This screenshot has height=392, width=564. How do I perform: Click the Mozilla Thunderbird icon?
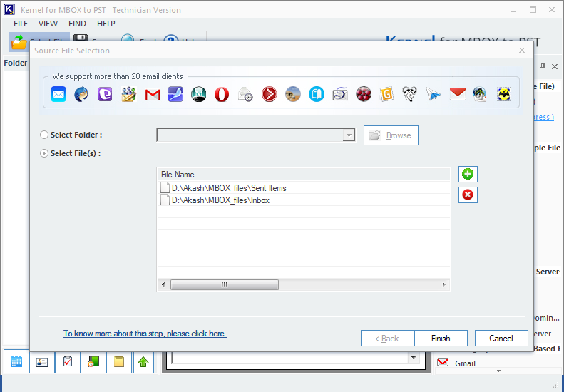(82, 94)
